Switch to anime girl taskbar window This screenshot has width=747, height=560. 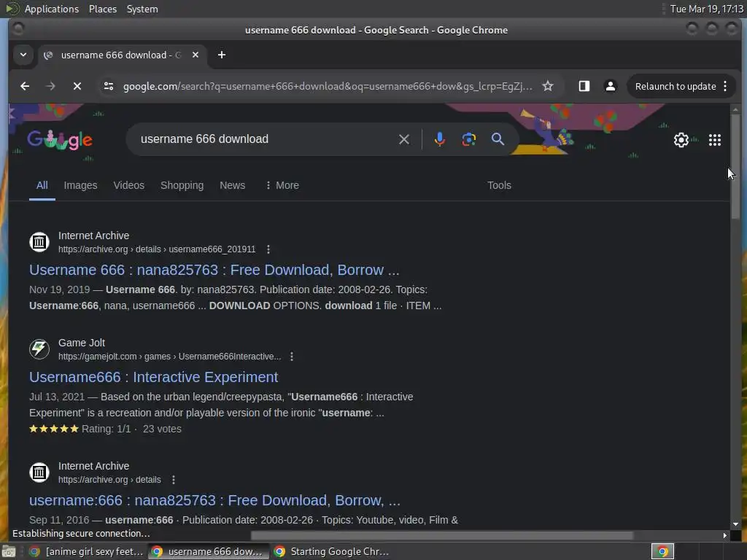click(x=86, y=551)
